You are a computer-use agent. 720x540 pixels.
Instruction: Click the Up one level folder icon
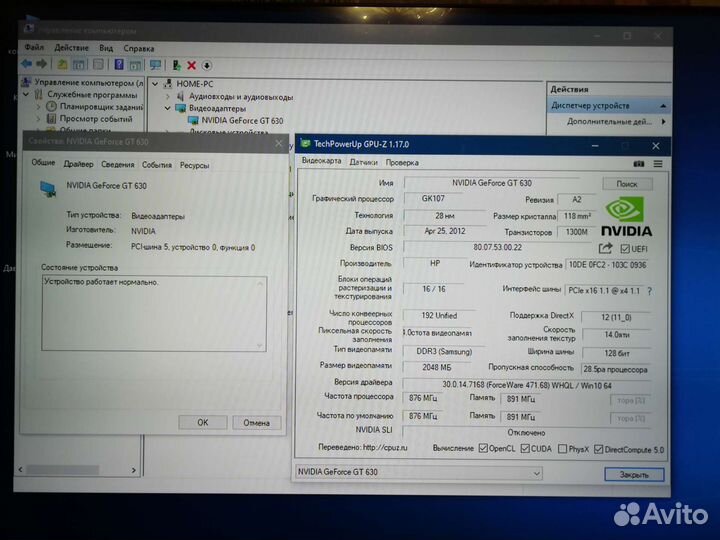(62, 65)
